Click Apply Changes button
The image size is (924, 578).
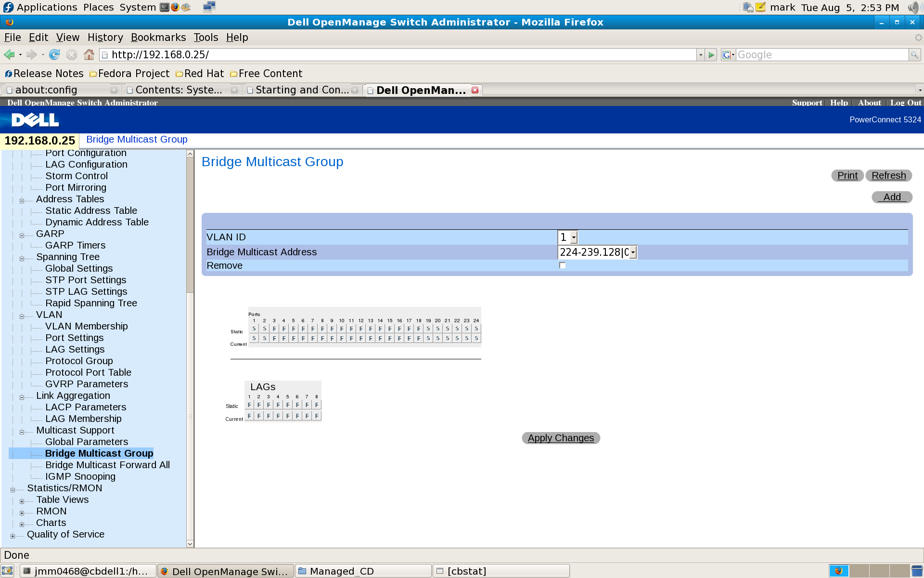click(561, 438)
